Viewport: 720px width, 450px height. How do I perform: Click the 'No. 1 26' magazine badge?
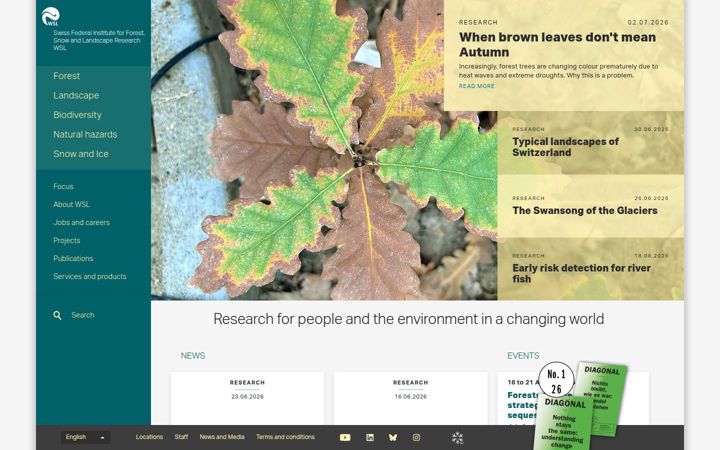[556, 381]
